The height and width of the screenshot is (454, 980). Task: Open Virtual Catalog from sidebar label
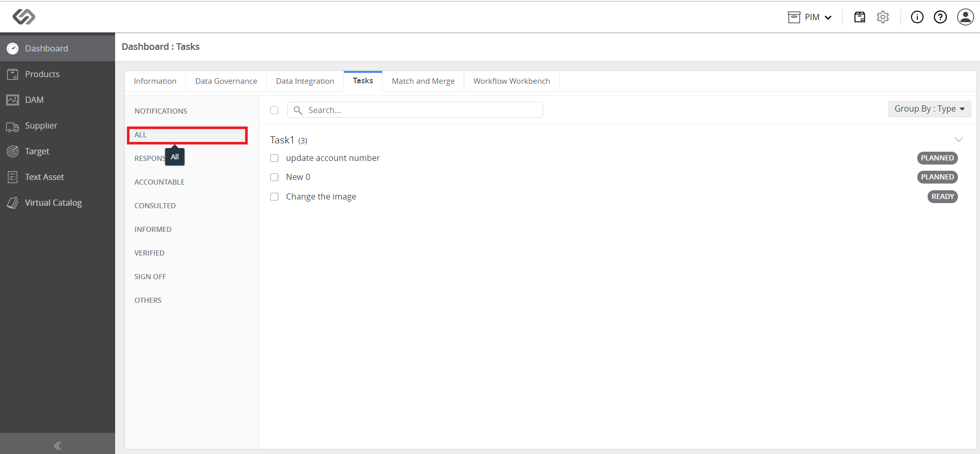pos(53,203)
